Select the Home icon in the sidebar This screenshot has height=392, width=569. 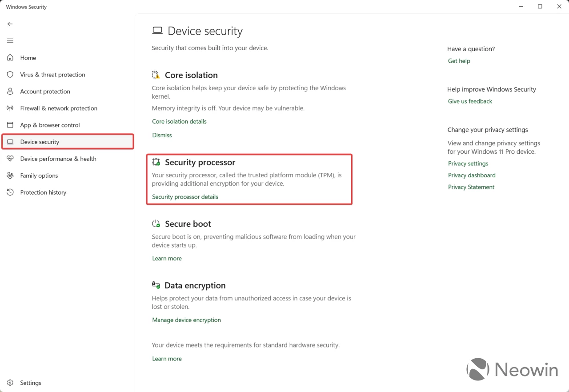[x=10, y=57]
